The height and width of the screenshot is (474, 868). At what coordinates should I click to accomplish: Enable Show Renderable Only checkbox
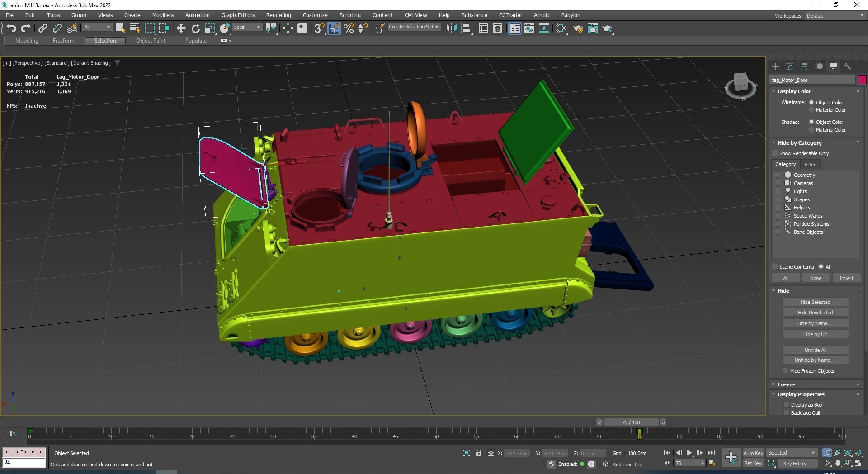pyautogui.click(x=775, y=153)
